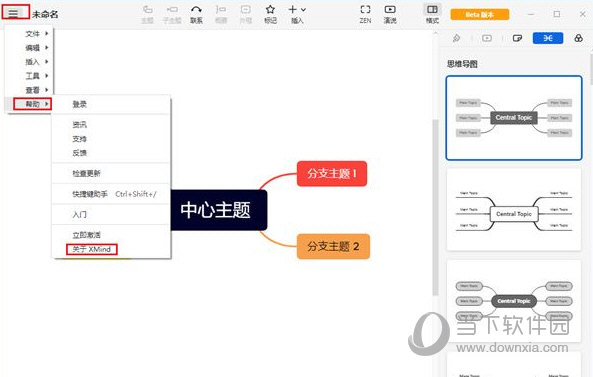Click the 主题 topic toolbar icon

(x=147, y=14)
